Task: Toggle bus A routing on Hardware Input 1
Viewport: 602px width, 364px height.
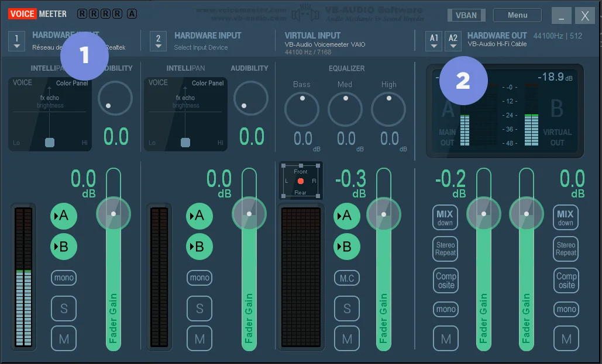Action: pyautogui.click(x=63, y=216)
